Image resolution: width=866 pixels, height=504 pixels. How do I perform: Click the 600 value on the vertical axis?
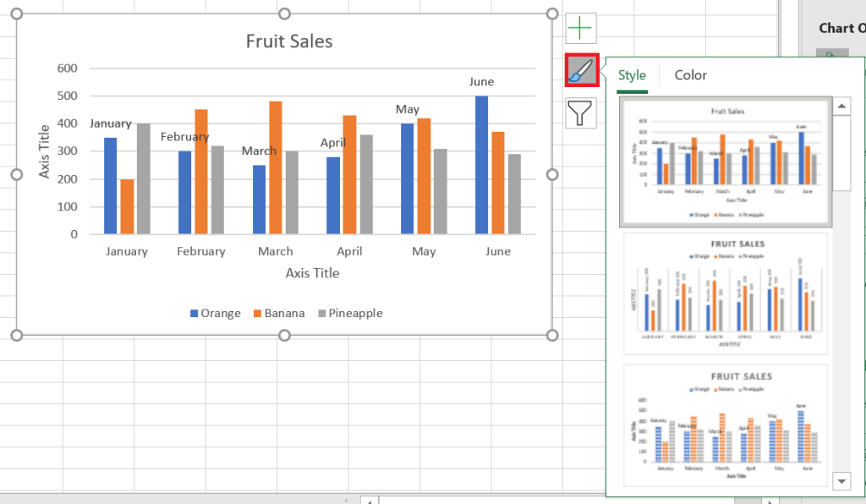(68, 68)
